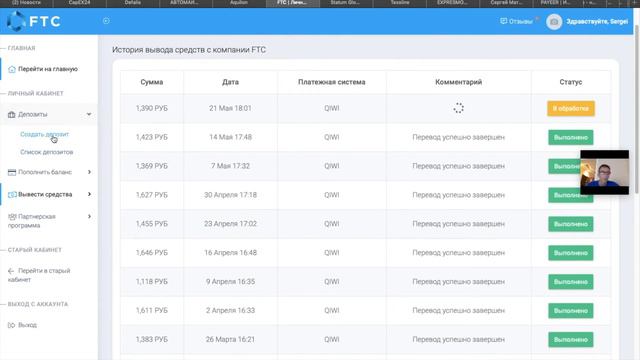Click the webcam video overlay thumbnail

(x=604, y=172)
